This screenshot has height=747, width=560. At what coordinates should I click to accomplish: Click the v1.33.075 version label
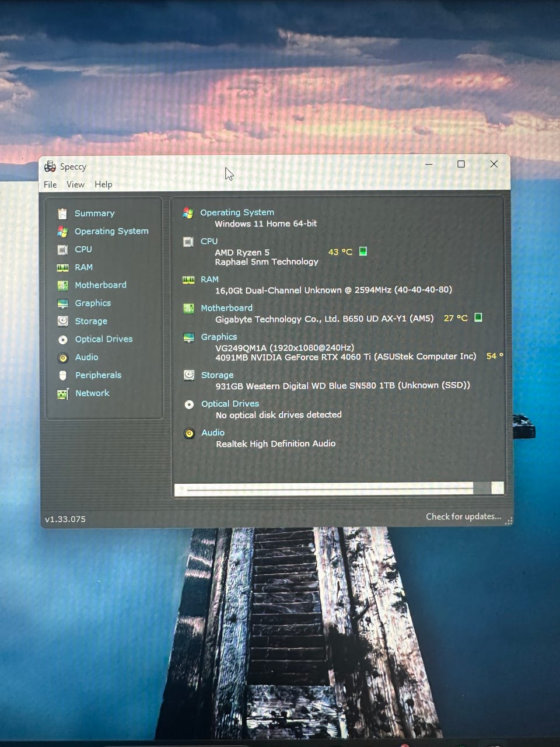[65, 519]
